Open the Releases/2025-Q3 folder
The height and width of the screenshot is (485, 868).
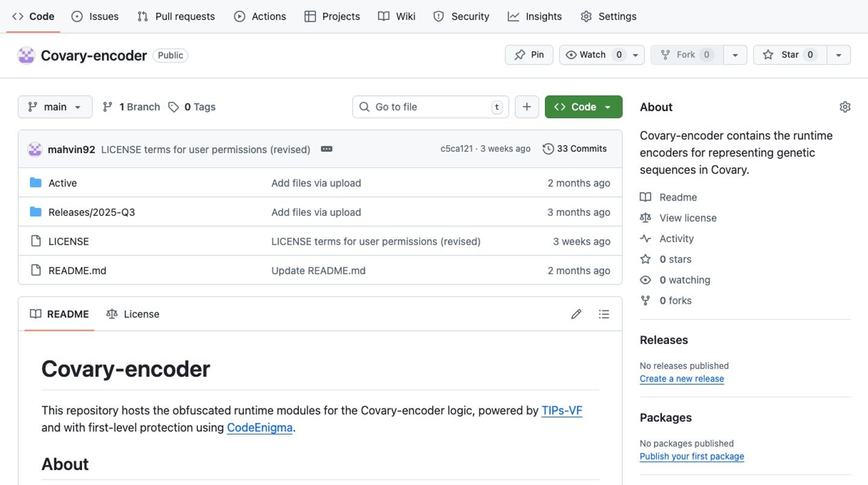(92, 212)
